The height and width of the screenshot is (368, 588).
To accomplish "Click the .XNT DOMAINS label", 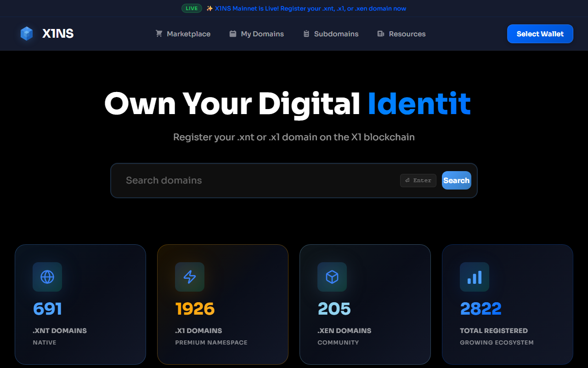I will (60, 330).
